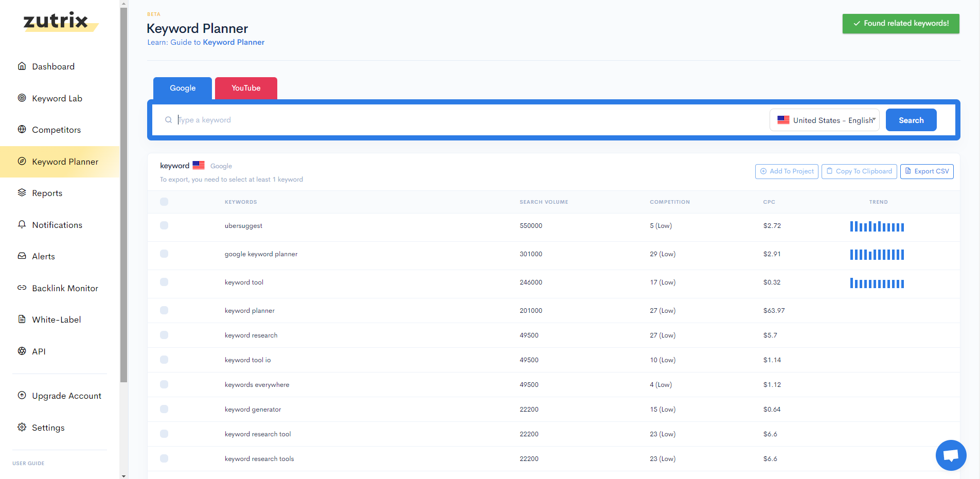Click the US flag next to keyword
This screenshot has width=980, height=479.
pyautogui.click(x=199, y=165)
